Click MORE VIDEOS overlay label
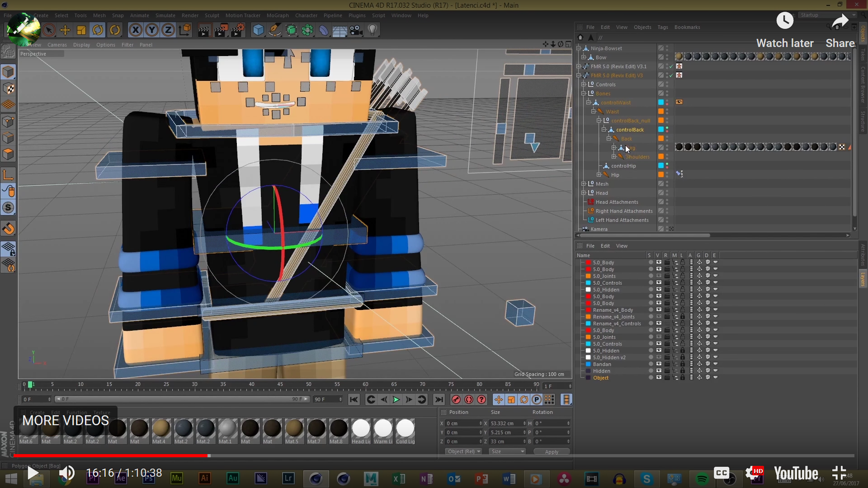The width and height of the screenshot is (868, 488). [66, 421]
